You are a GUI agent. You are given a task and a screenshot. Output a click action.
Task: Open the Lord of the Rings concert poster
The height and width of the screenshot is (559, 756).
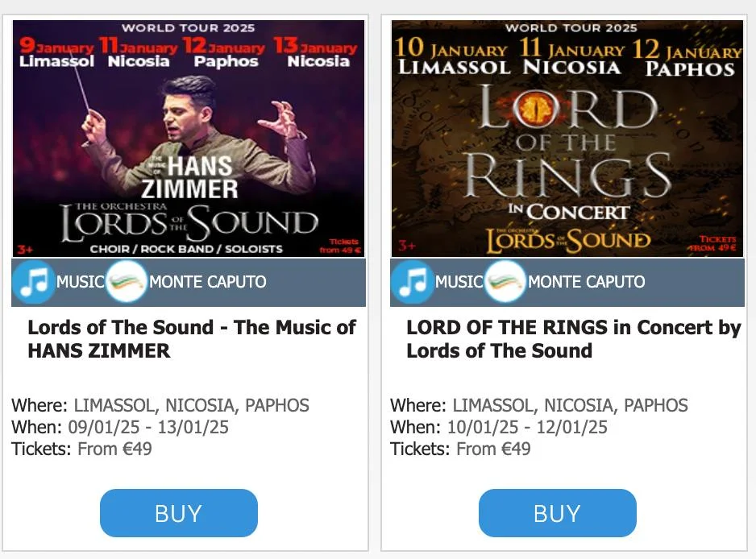[x=567, y=139]
